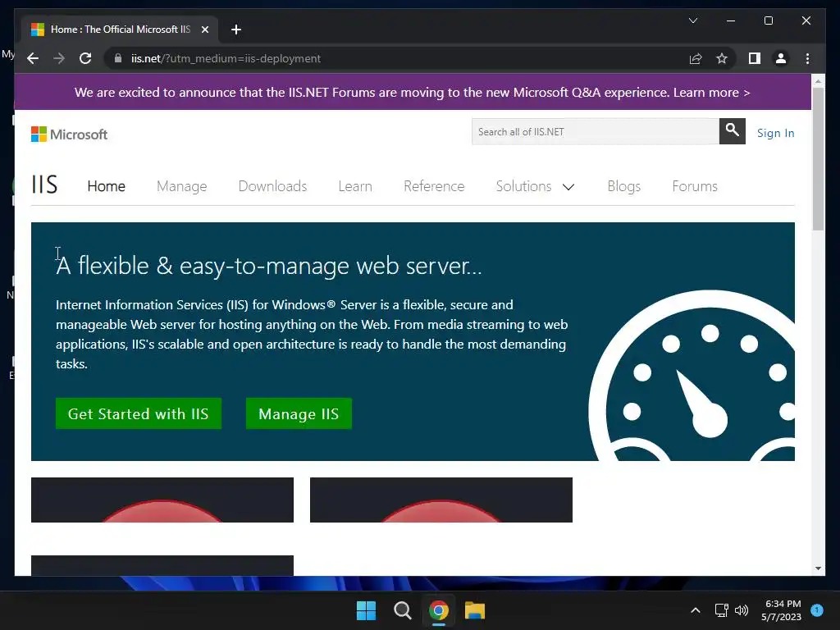Open the clock showing 6:34 PM
Screen dimensions: 840x630
(x=782, y=610)
